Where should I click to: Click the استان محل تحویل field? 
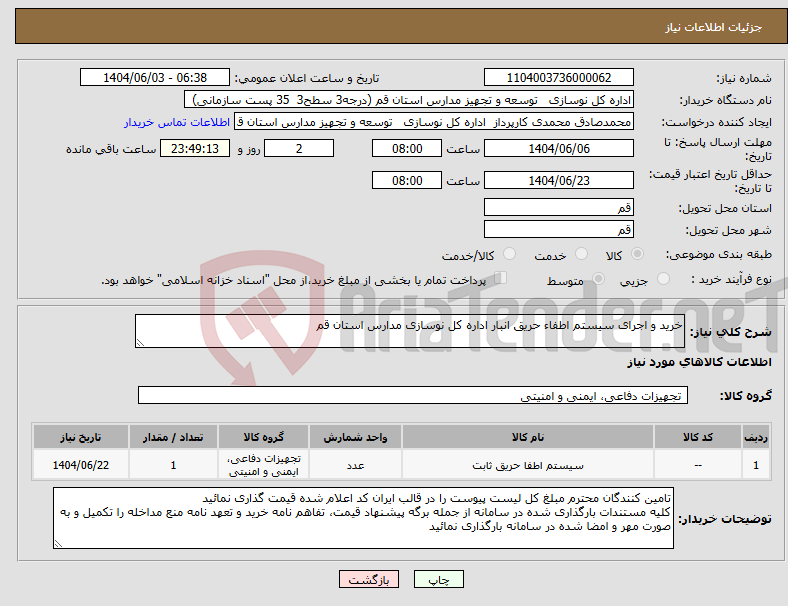pos(558,207)
